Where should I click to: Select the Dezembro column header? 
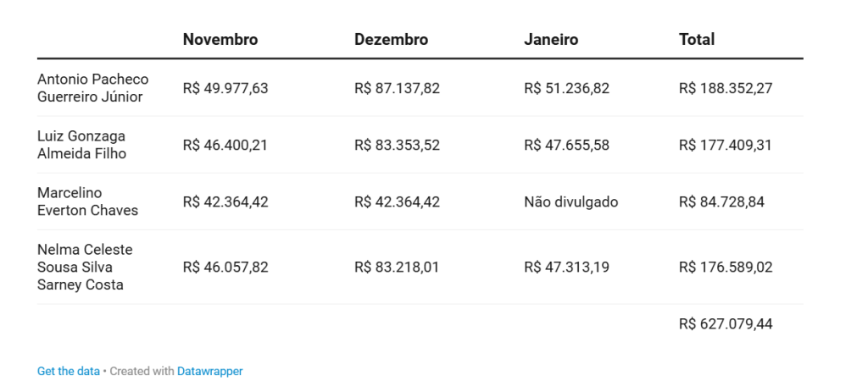click(x=391, y=40)
